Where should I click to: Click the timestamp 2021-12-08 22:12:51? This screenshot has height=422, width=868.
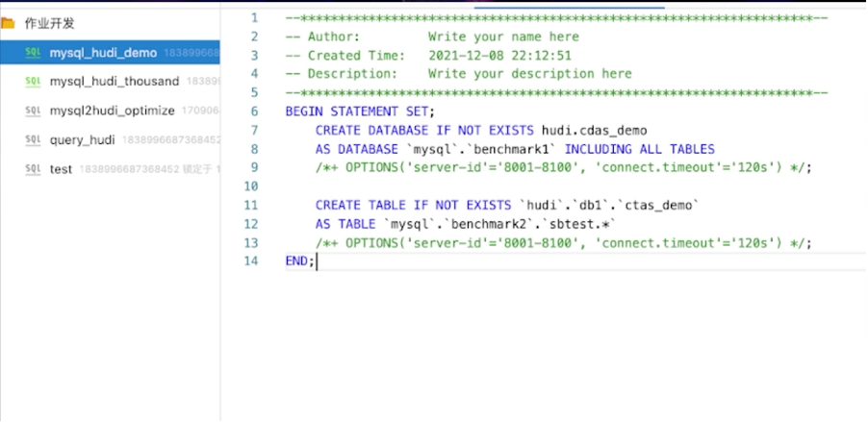(499, 56)
